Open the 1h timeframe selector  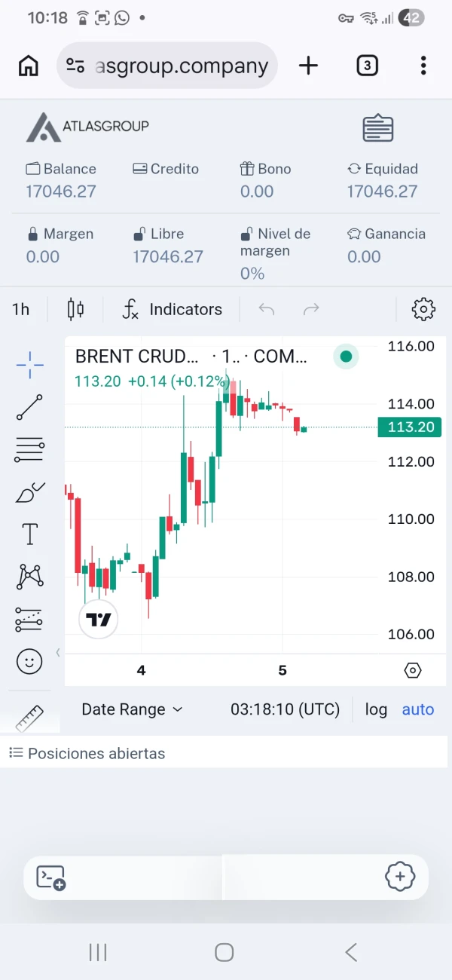coord(21,309)
